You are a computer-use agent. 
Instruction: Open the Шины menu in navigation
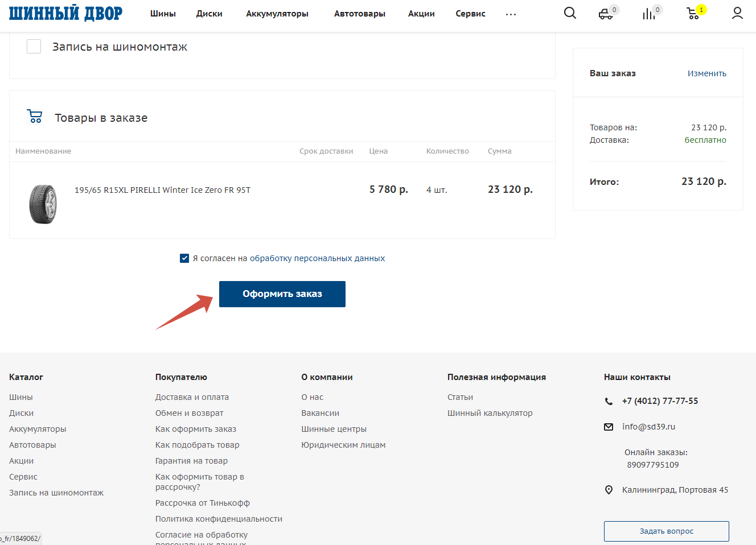(163, 14)
